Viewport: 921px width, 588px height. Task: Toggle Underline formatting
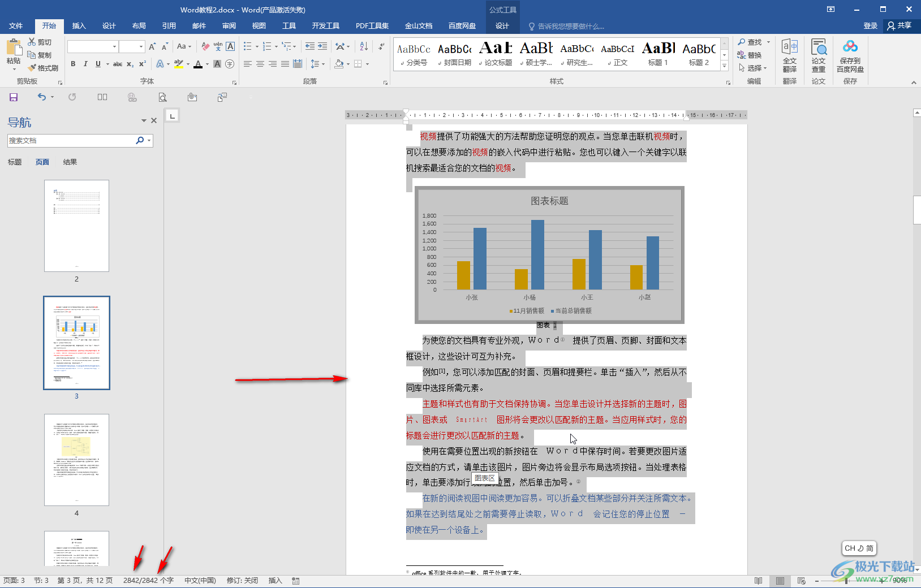point(98,64)
